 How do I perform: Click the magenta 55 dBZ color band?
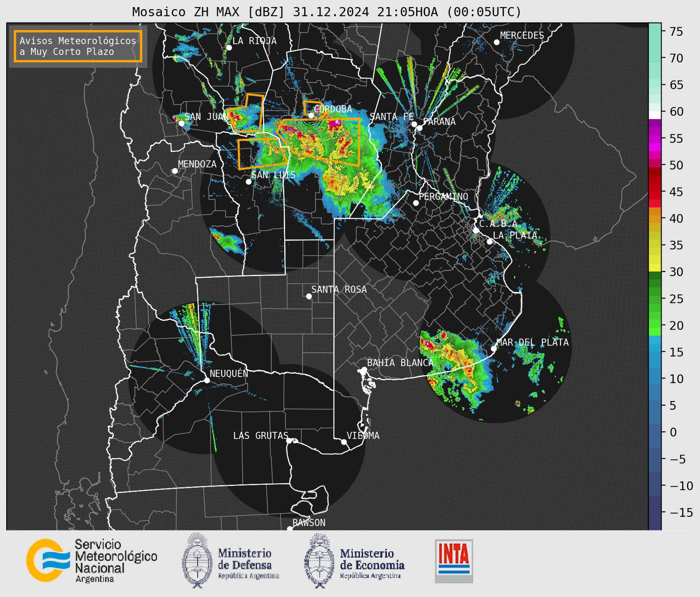click(x=655, y=139)
